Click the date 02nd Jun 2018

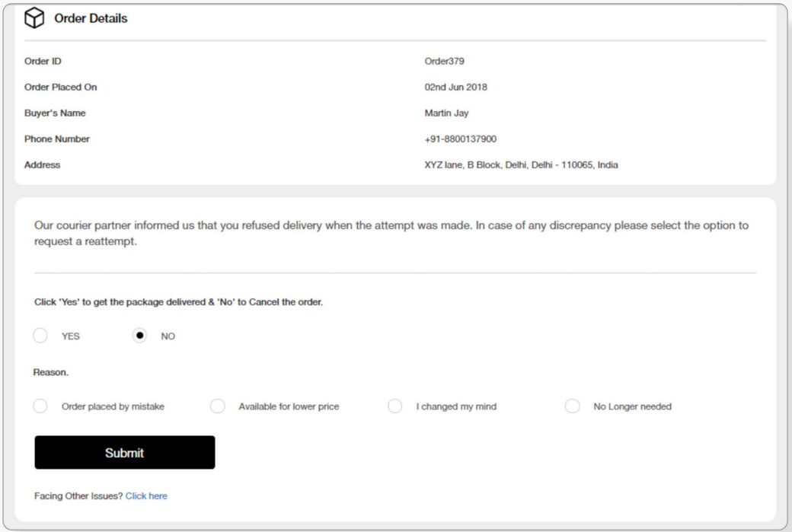tap(455, 87)
